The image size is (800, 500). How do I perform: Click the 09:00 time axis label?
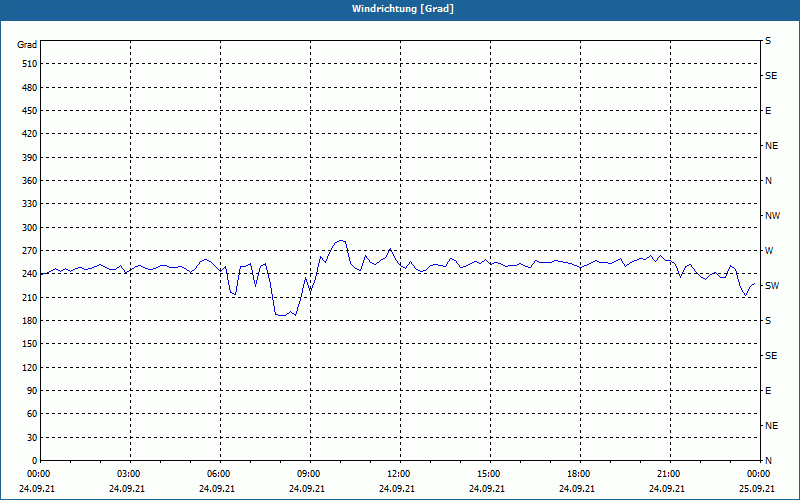coord(309,474)
